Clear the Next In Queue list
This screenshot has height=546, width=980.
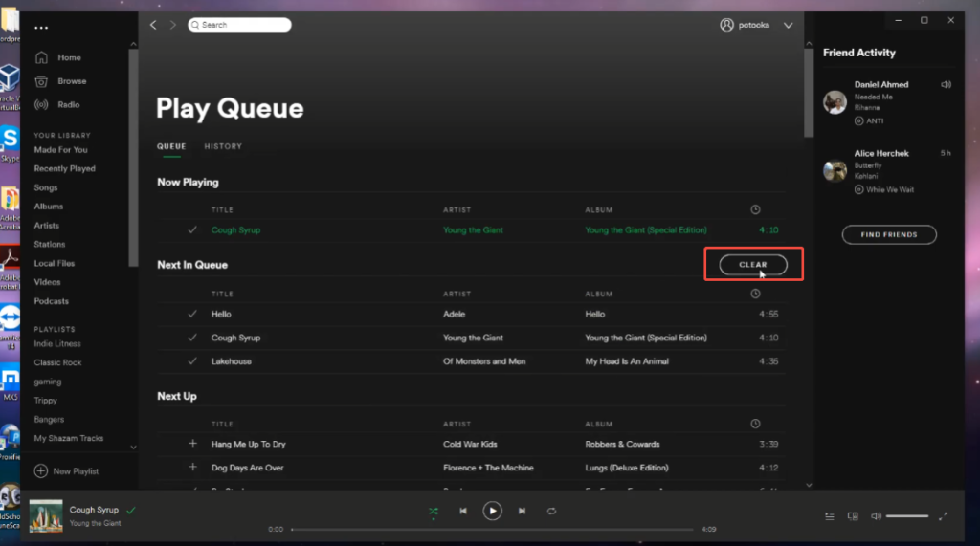753,264
